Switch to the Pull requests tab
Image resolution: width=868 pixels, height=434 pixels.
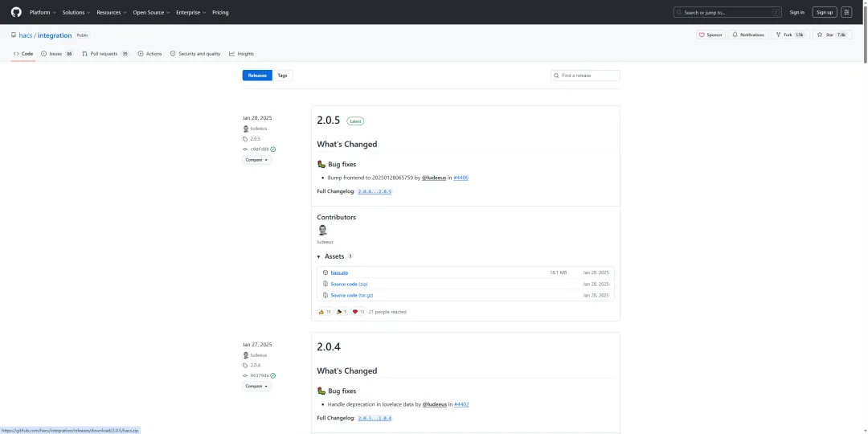point(105,54)
